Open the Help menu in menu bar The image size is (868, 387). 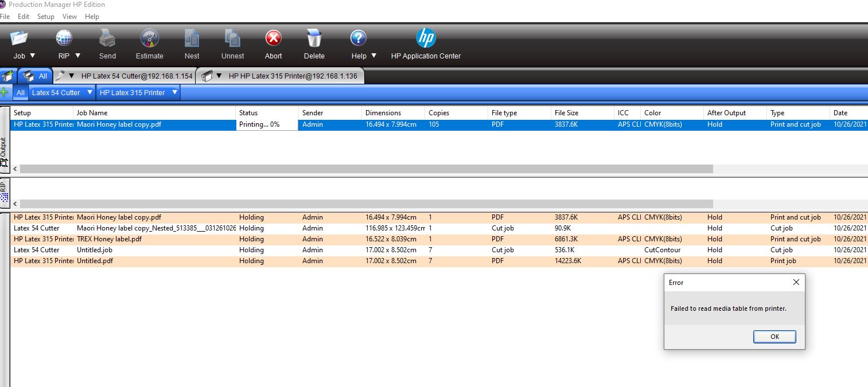click(x=92, y=17)
